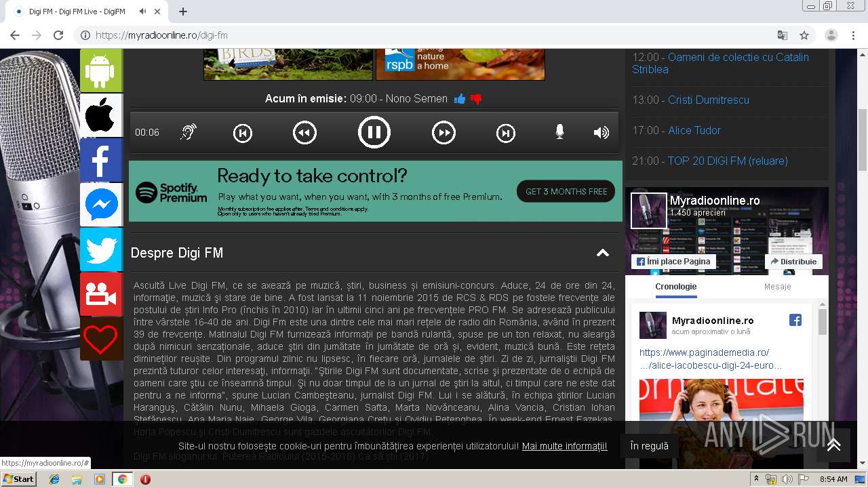Image resolution: width=868 pixels, height=488 pixels.
Task: Share on Facebook via sidebar icon
Action: coord(101,160)
